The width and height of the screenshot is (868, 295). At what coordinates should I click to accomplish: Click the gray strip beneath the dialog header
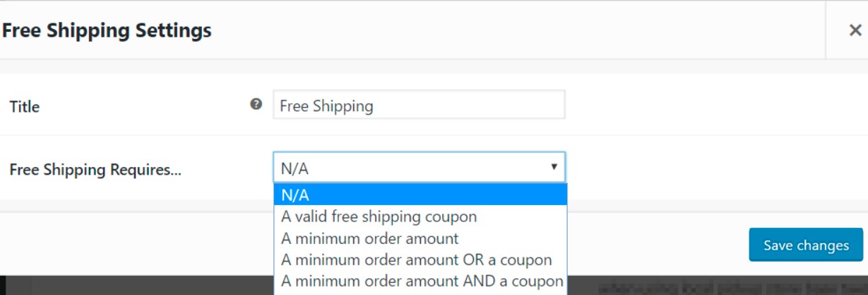tap(424, 66)
